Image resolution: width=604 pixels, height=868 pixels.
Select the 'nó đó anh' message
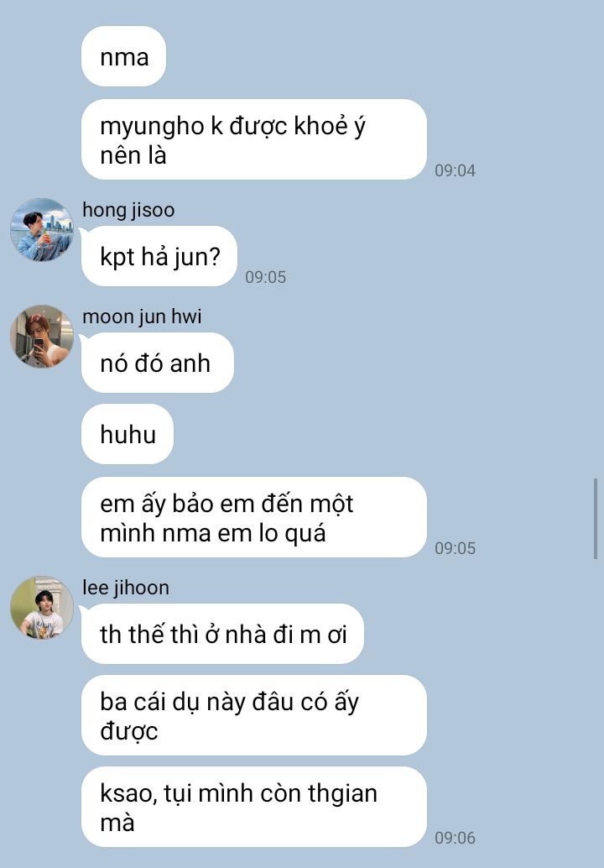(x=158, y=363)
